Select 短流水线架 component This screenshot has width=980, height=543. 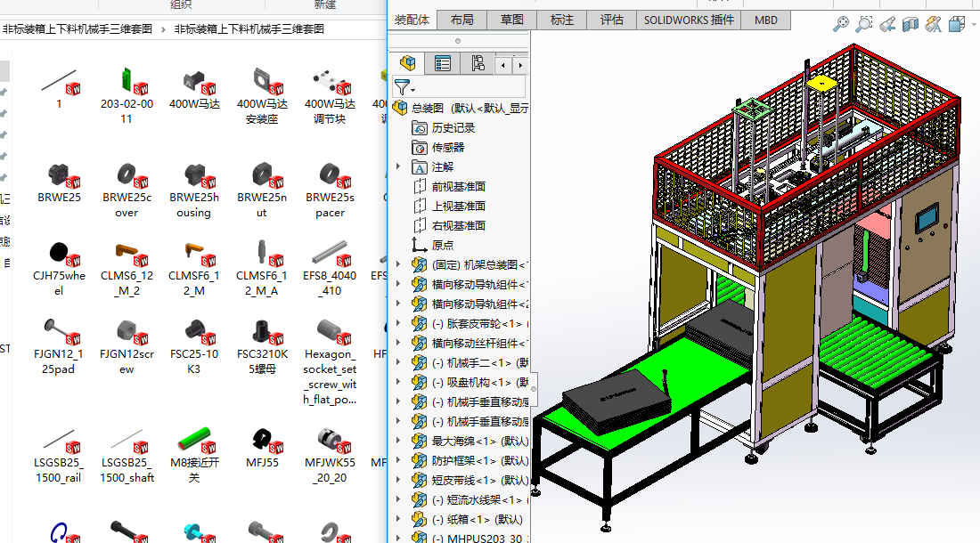(x=470, y=499)
